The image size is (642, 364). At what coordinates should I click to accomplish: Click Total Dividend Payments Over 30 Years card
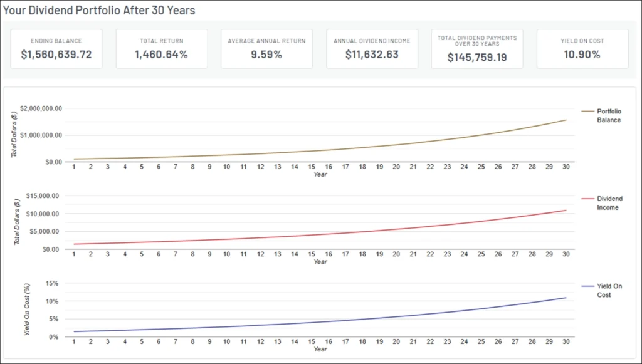(x=478, y=49)
